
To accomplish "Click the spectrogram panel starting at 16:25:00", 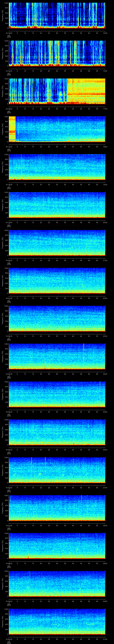I will click(x=57, y=432).
